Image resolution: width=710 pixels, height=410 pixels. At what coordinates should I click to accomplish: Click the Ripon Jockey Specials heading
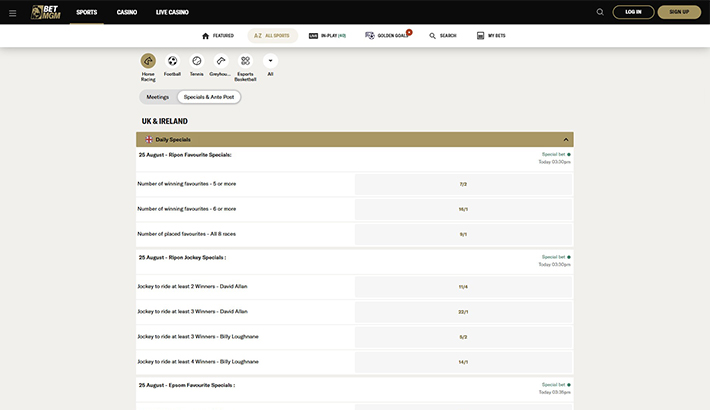click(x=182, y=257)
